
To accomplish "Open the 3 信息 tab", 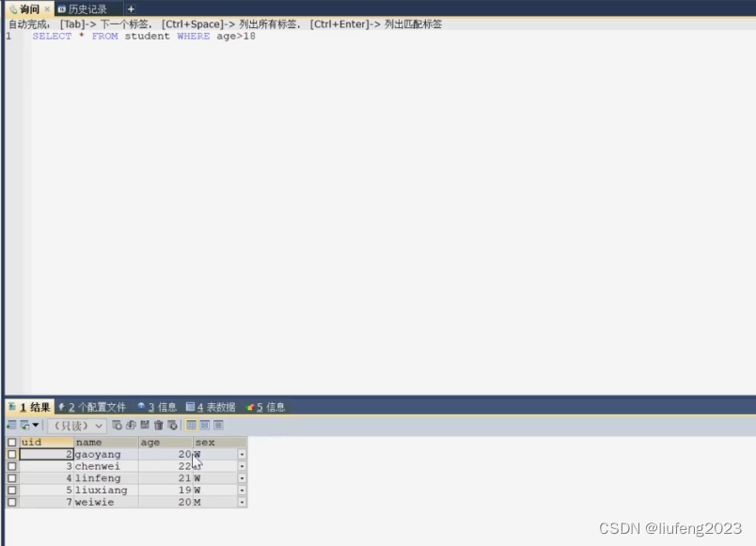I will point(157,407).
